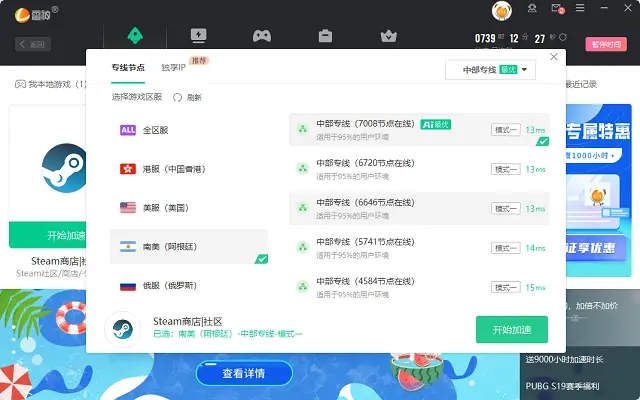The height and width of the screenshot is (400, 640).
Task: Open the PC monitor games icon
Action: (x=199, y=36)
